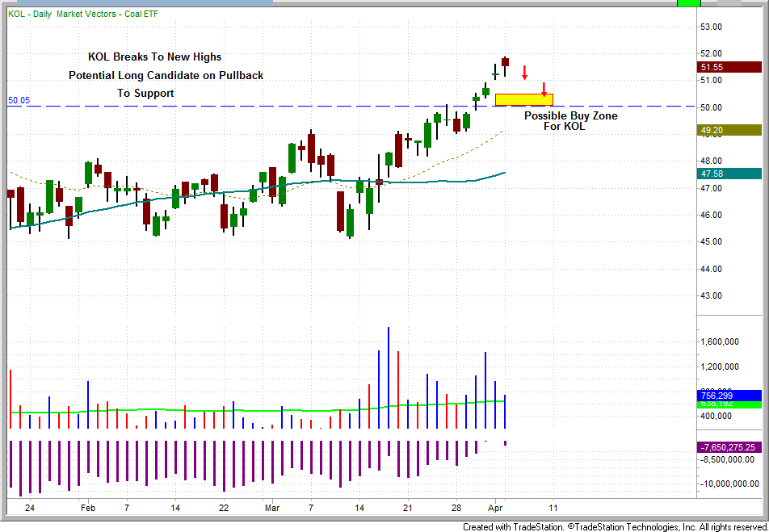Click the -10,000,000.00 indicator axis label

[x=729, y=484]
